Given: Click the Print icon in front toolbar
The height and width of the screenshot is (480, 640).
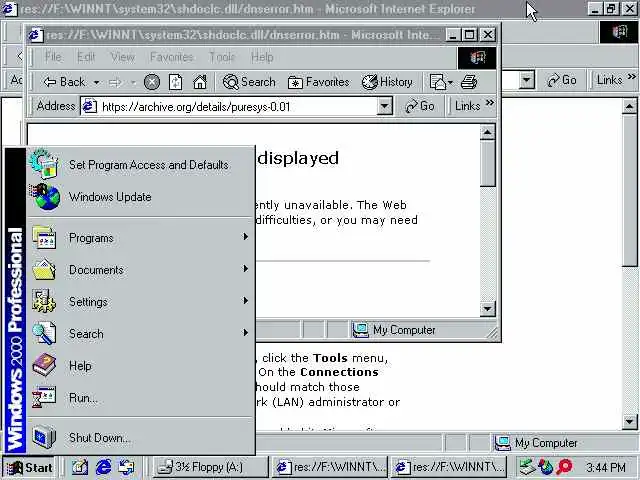Looking at the screenshot, I should coord(469,82).
